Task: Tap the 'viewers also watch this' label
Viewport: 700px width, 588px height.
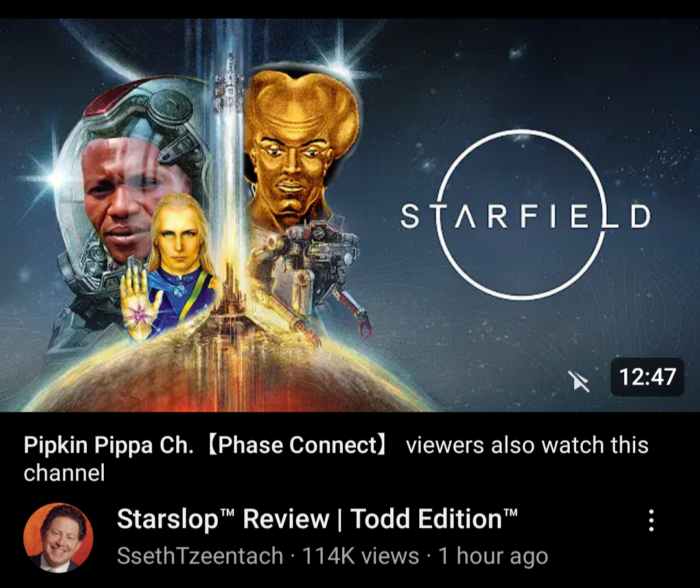Action: click(x=527, y=445)
